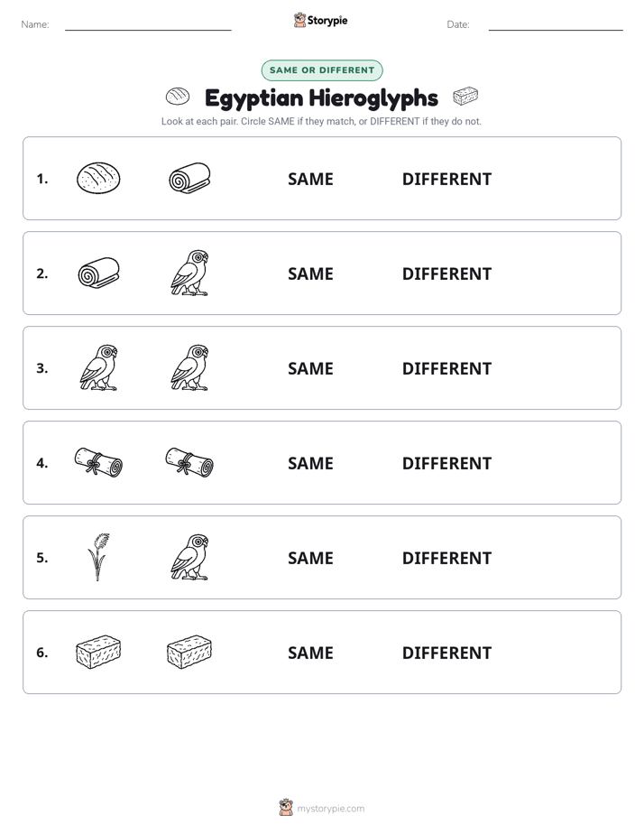Viewport: 644px width, 834px height.
Task: Choose SAME for pair 4
Action: click(310, 463)
